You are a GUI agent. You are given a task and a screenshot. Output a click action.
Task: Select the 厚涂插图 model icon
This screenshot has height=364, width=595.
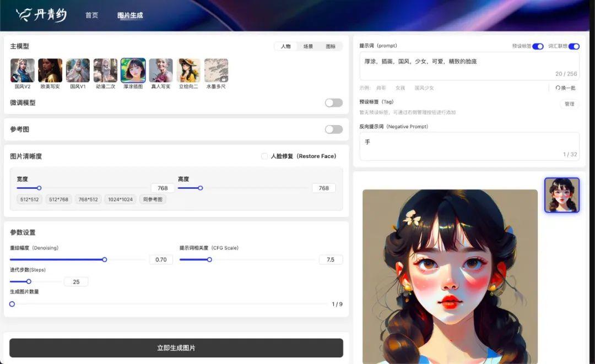pyautogui.click(x=133, y=70)
